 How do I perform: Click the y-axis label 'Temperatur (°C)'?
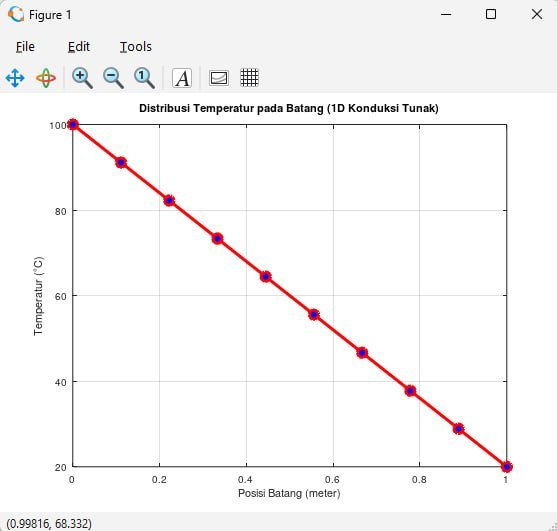38,296
